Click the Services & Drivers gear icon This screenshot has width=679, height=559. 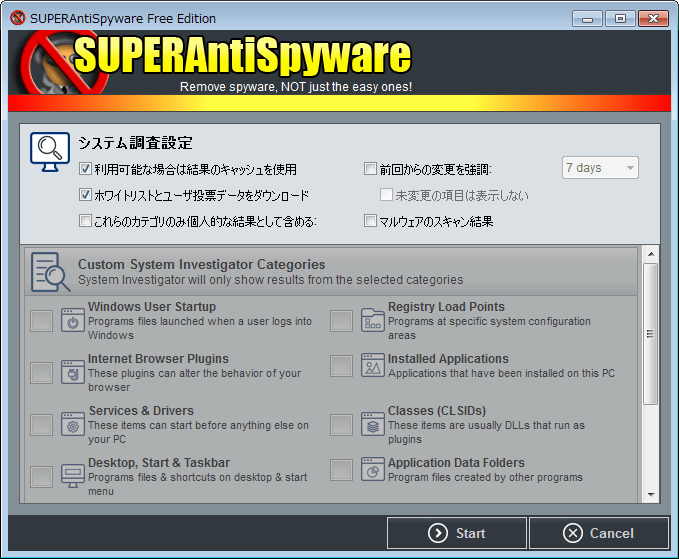72,424
